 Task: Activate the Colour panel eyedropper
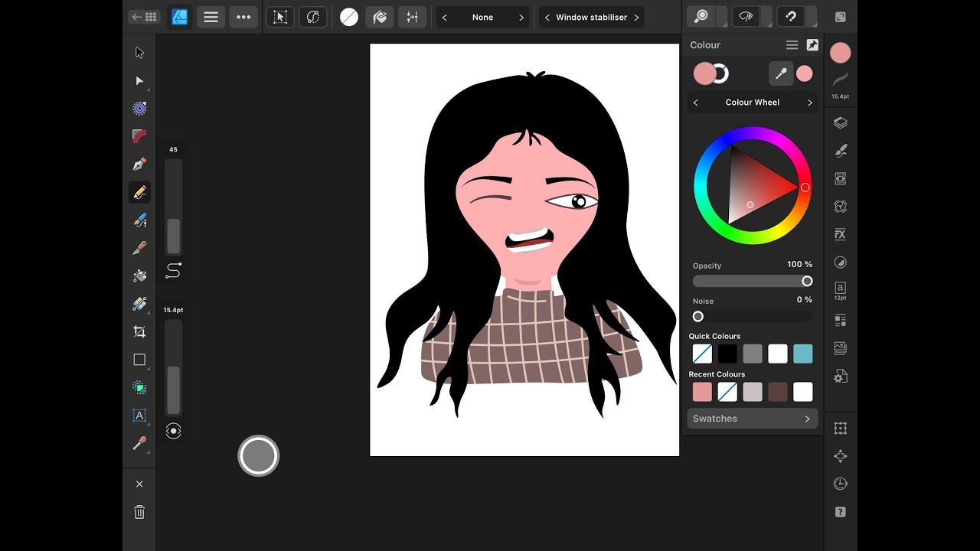pyautogui.click(x=781, y=73)
